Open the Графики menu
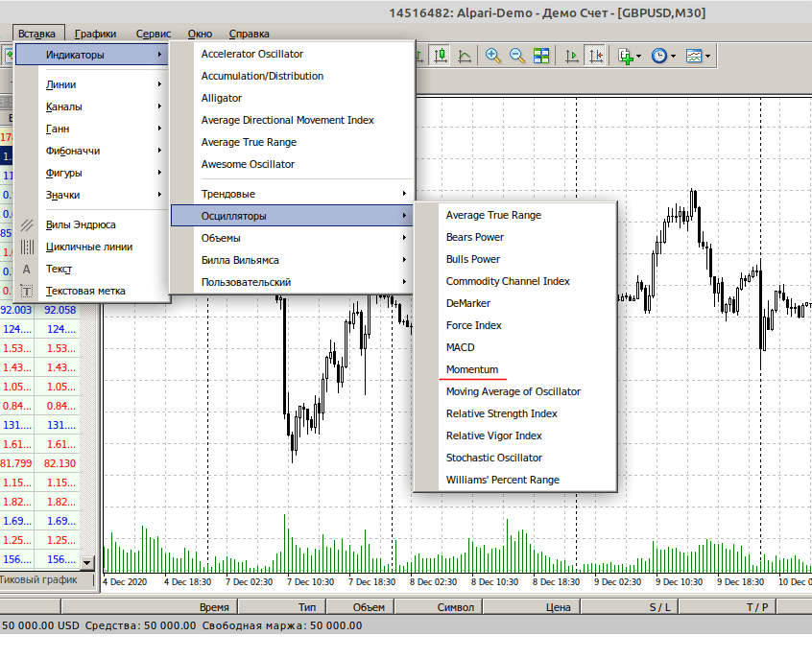The height and width of the screenshot is (659, 812). coord(95,34)
